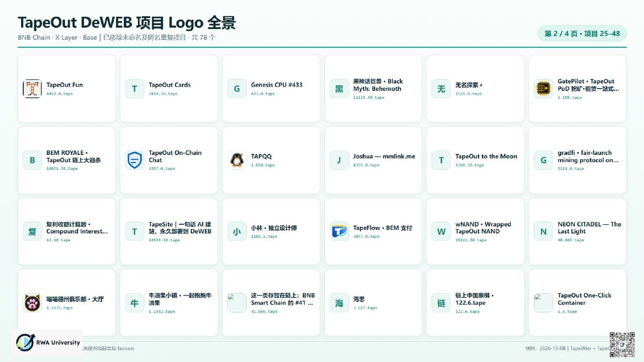Click the broken image of TapeOut One-Click Container
Viewport: 644px width, 362px height.
[543, 303]
